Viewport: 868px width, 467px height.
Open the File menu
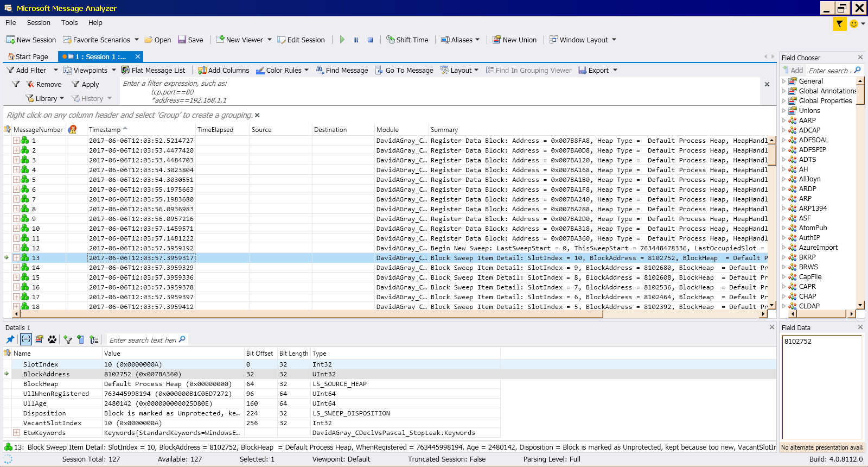tap(11, 23)
